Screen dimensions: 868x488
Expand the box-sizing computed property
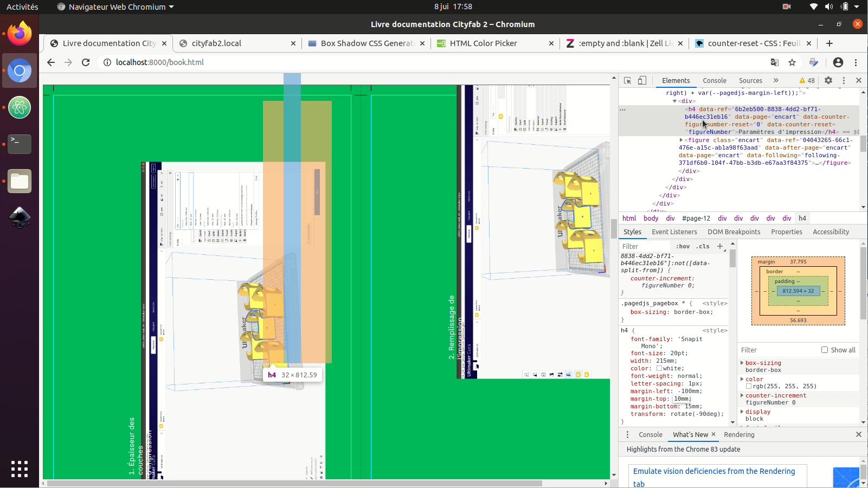tap(742, 363)
